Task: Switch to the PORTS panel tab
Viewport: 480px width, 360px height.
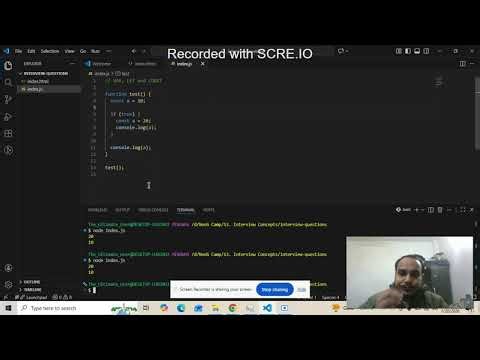Action: 209,210
